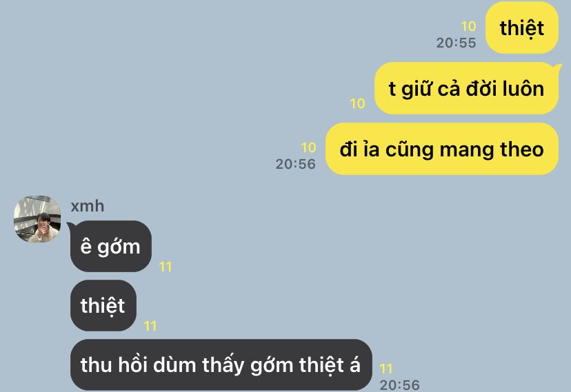
Task: Click unread count 11 beside "thu hồi dùm" message
Action: [x=386, y=369]
